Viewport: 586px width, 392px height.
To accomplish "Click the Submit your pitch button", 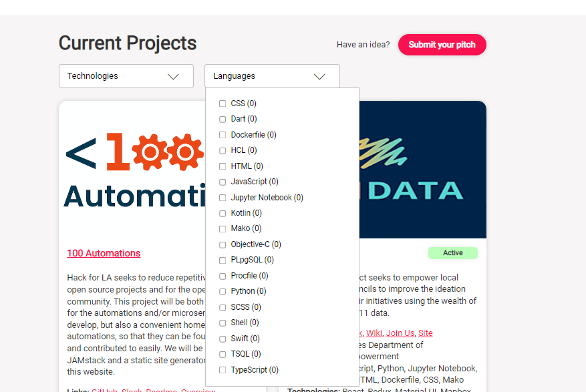I will point(442,45).
